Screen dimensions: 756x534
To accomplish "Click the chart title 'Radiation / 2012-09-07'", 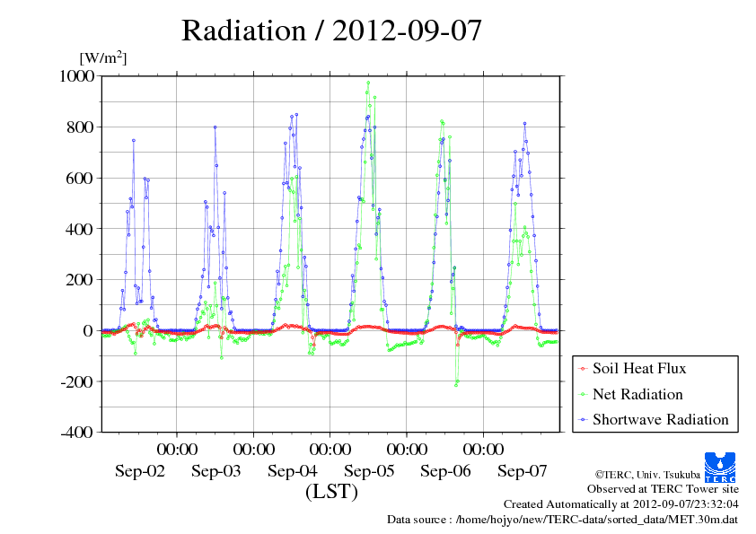I will [x=331, y=30].
